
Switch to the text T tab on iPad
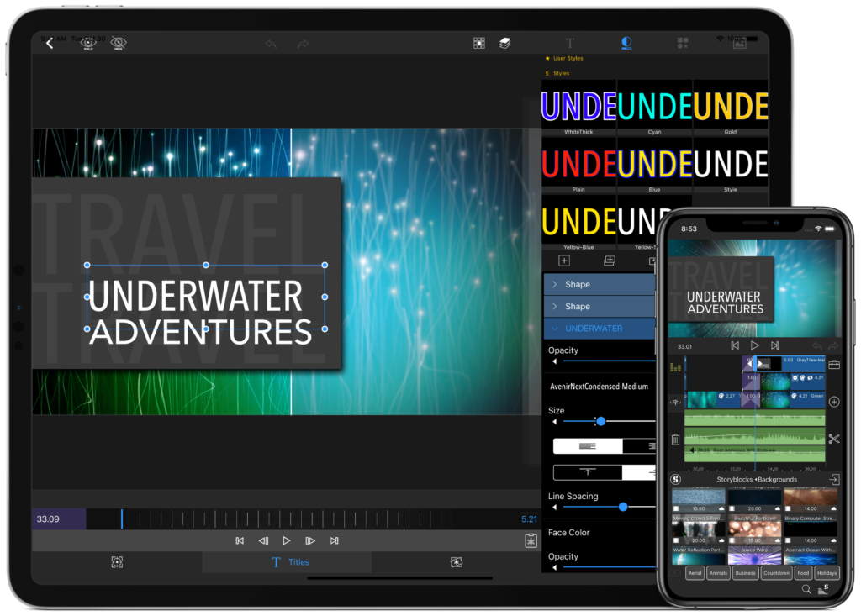pos(570,43)
